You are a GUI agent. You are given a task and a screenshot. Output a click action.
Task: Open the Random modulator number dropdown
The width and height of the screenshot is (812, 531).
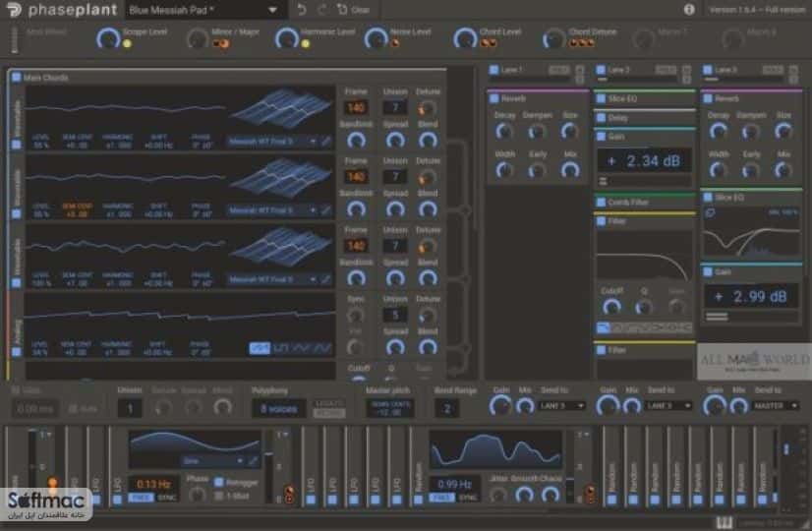(585, 434)
